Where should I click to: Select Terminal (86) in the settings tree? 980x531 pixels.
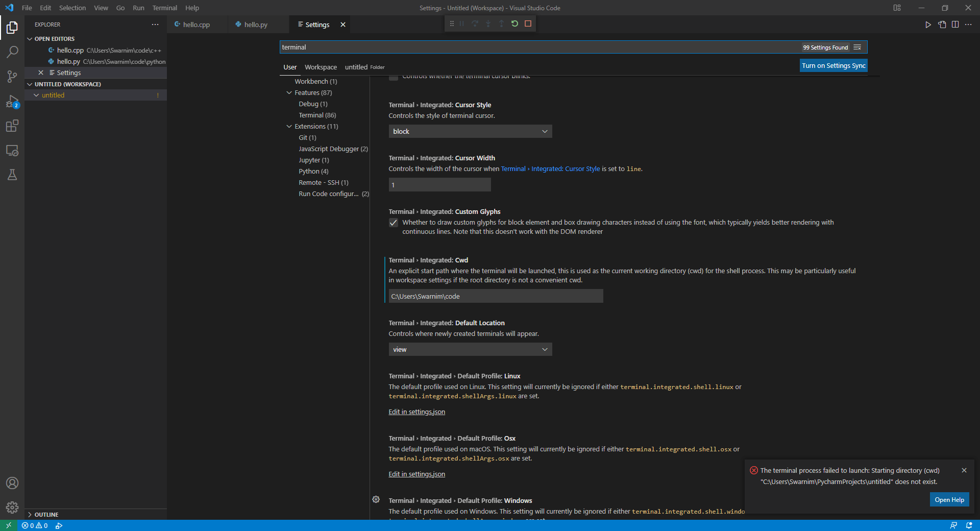click(x=317, y=115)
